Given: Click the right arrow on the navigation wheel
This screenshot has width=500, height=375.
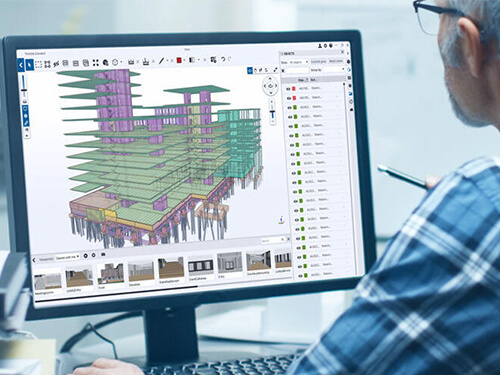Looking at the screenshot, I should pos(276,86).
